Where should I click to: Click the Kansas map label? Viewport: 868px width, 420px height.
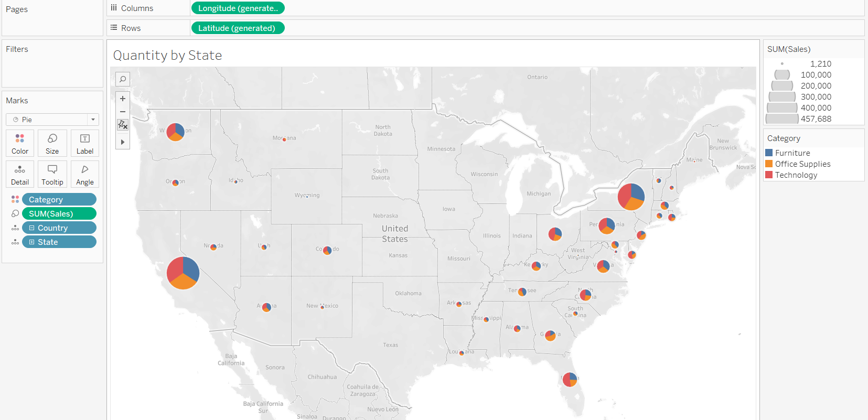coord(398,255)
